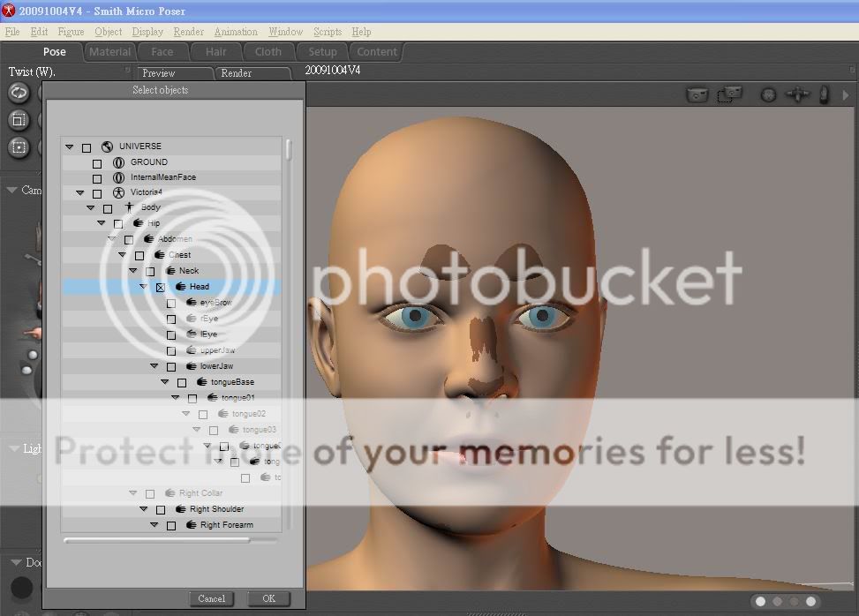Click the move camera cross icon
The image size is (859, 616).
coord(797,94)
